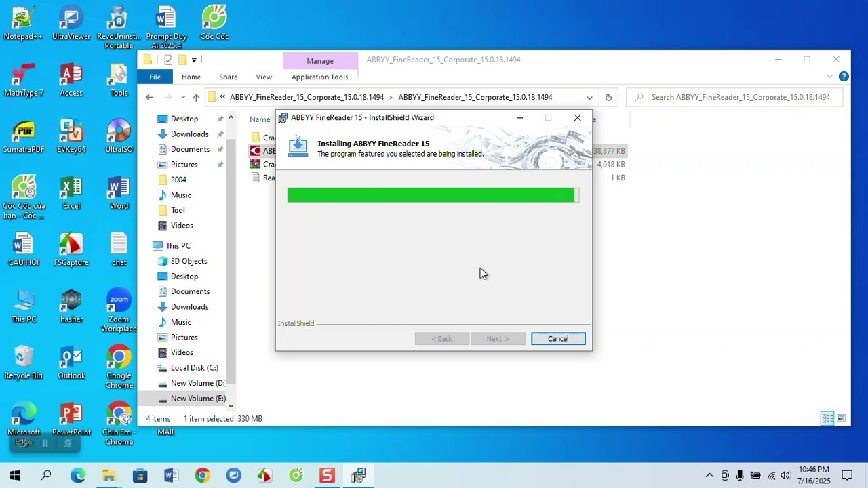The image size is (868, 488).
Task: Select the Excel desktop shortcut
Action: coord(71,194)
